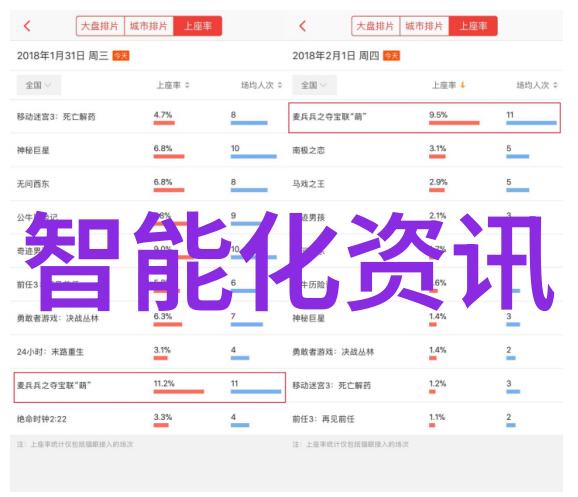Open the 南极之恋 row in right list

[425, 150]
